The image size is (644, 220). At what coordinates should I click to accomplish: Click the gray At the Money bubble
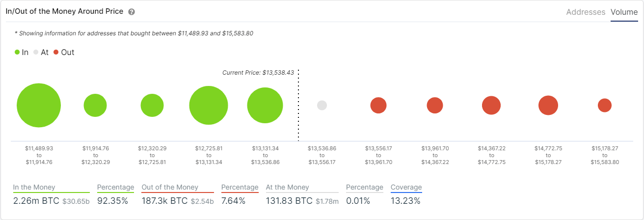click(x=322, y=106)
